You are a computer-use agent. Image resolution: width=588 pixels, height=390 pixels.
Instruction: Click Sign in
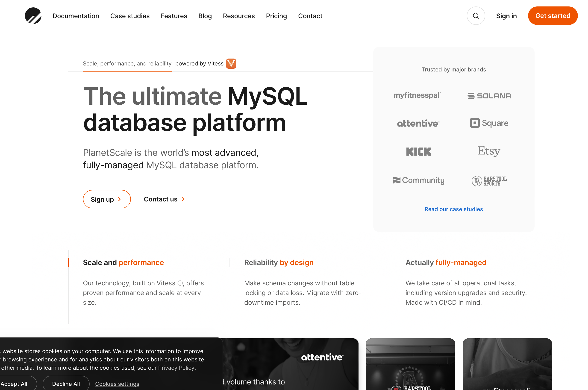[506, 16]
